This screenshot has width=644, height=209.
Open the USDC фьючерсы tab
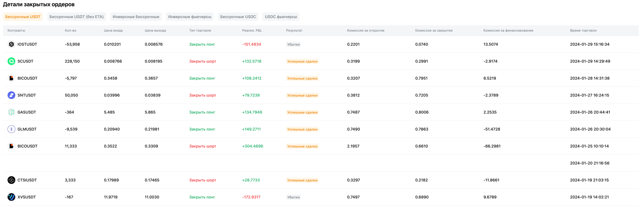(x=281, y=17)
